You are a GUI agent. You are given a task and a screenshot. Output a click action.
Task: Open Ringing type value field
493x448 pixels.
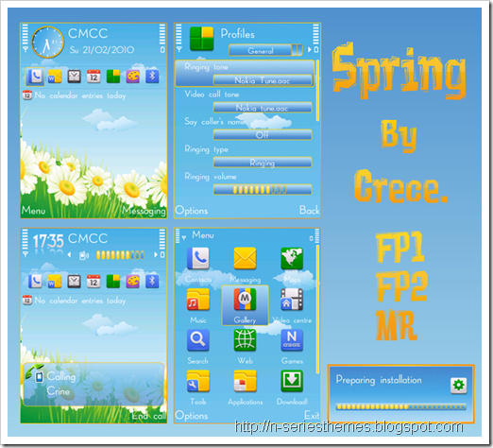[263, 163]
